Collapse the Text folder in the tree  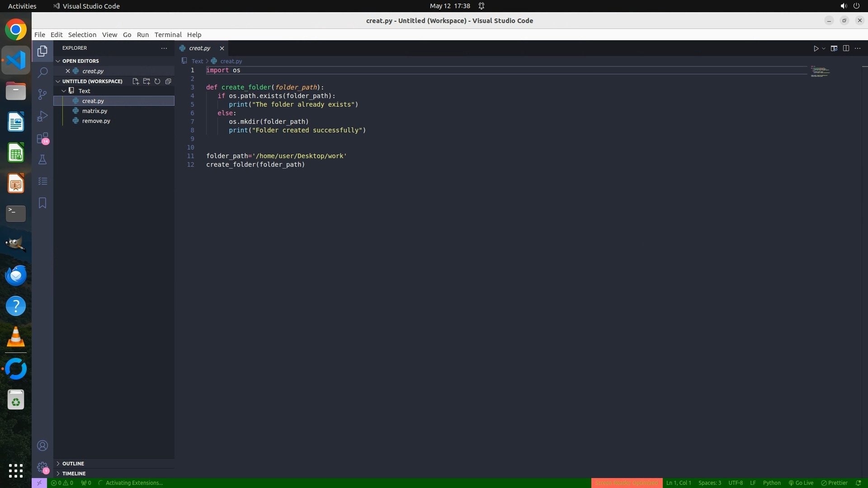64,91
